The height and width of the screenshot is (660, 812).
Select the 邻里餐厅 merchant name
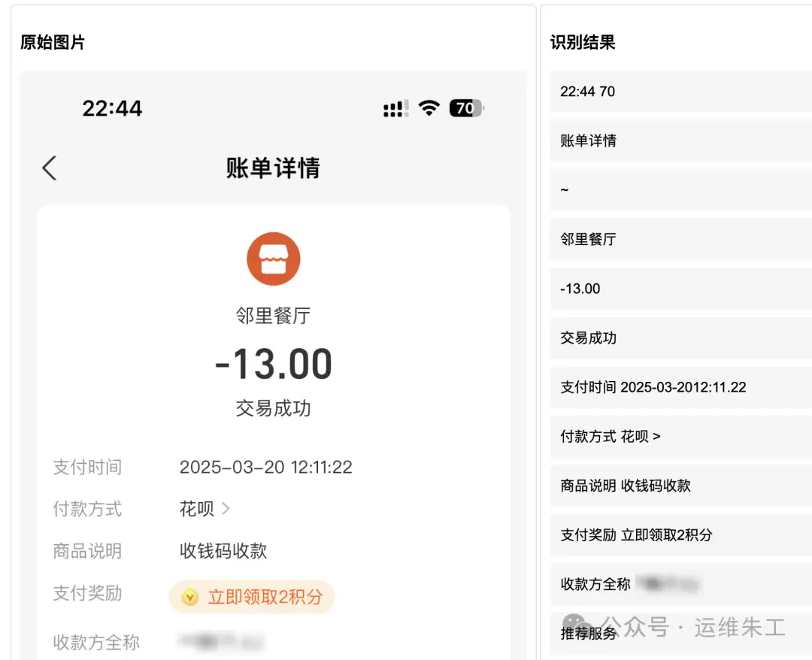click(274, 315)
